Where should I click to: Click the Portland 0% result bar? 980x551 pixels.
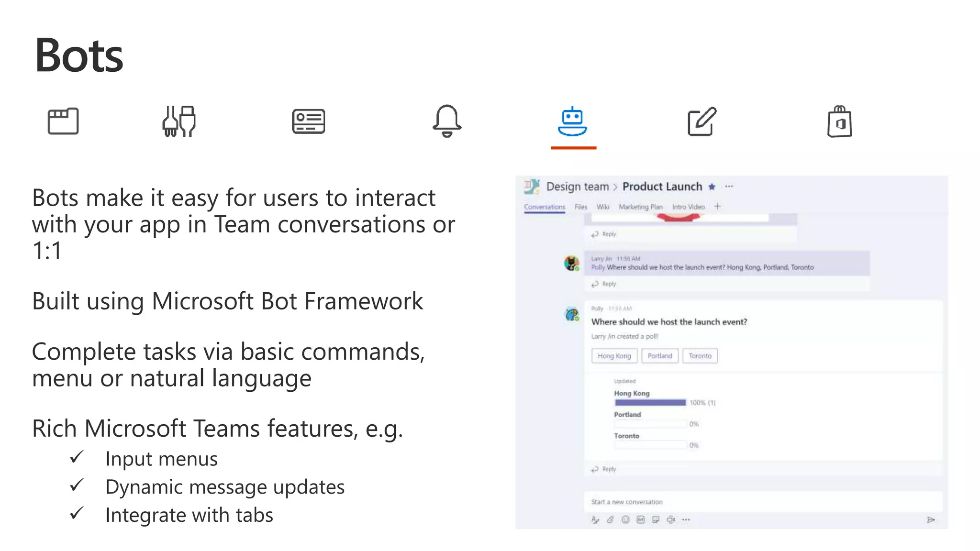[x=651, y=424]
